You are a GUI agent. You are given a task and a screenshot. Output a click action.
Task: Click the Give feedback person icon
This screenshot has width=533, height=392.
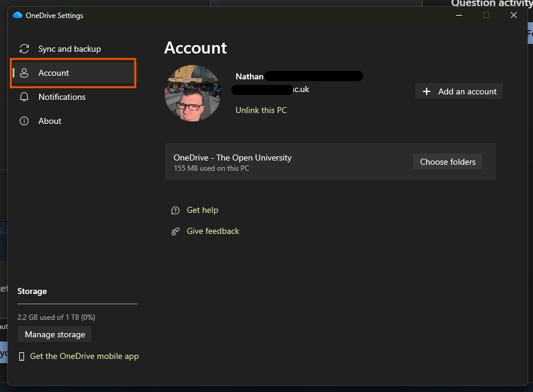[175, 231]
